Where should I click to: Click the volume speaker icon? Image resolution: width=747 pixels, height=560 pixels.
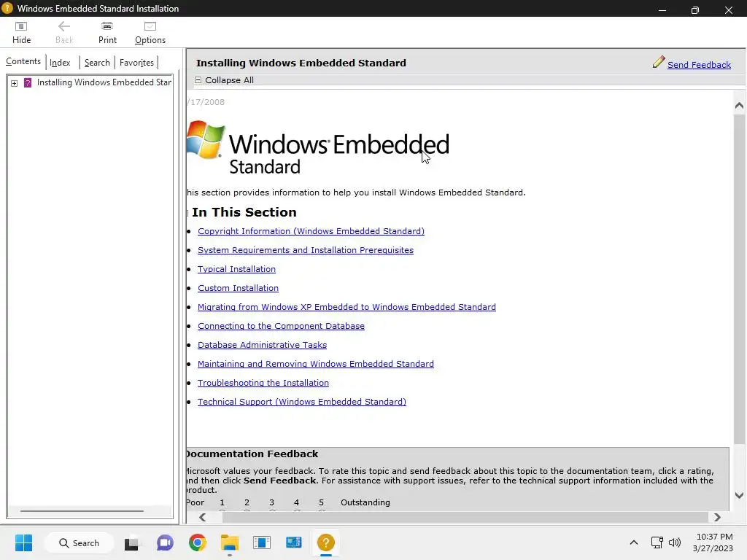[x=675, y=542]
